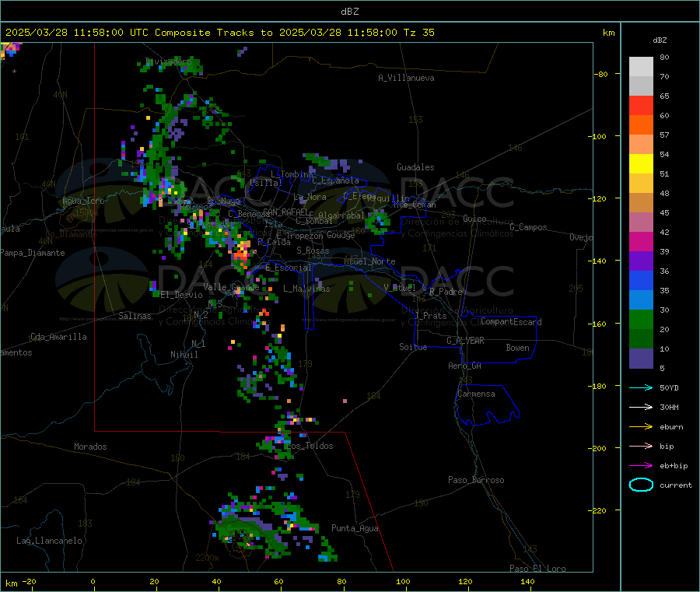Click the Carmensa map label

coord(476,394)
